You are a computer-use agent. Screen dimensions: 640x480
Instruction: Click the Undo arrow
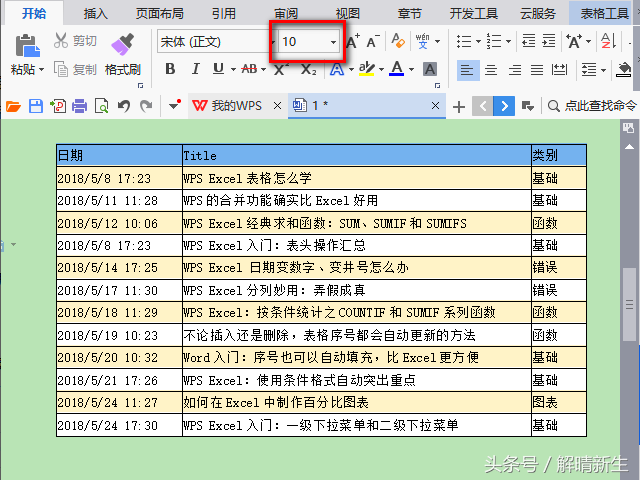[124, 106]
